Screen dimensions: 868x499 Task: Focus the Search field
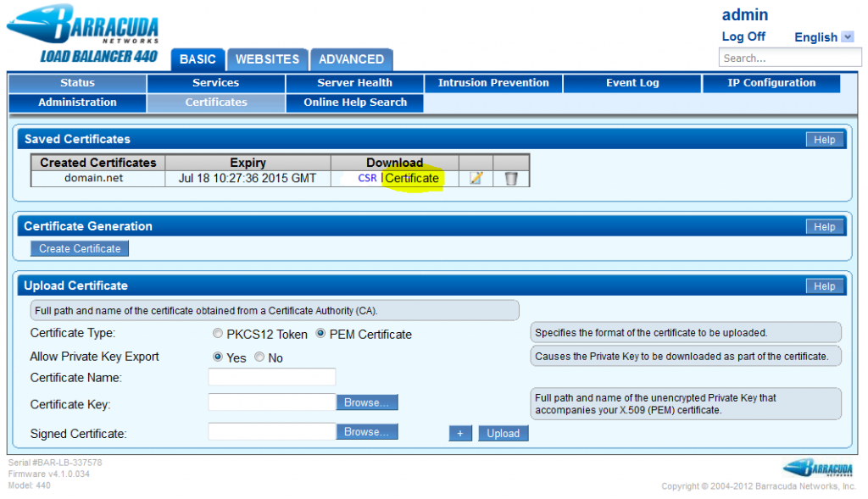(790, 58)
